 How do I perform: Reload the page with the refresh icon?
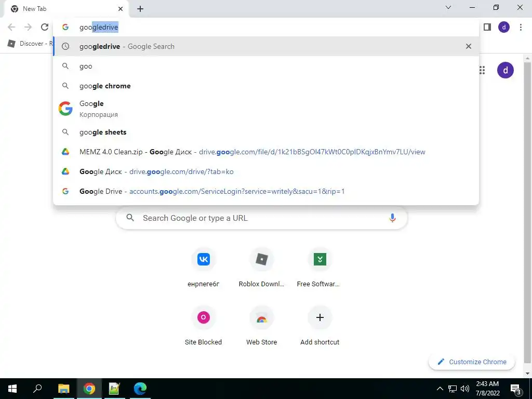point(45,27)
